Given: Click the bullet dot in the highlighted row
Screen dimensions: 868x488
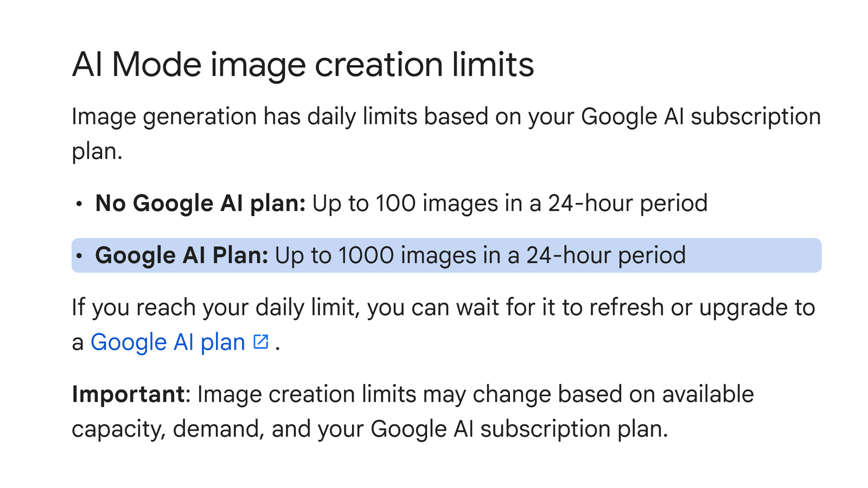Looking at the screenshot, I should [x=79, y=256].
